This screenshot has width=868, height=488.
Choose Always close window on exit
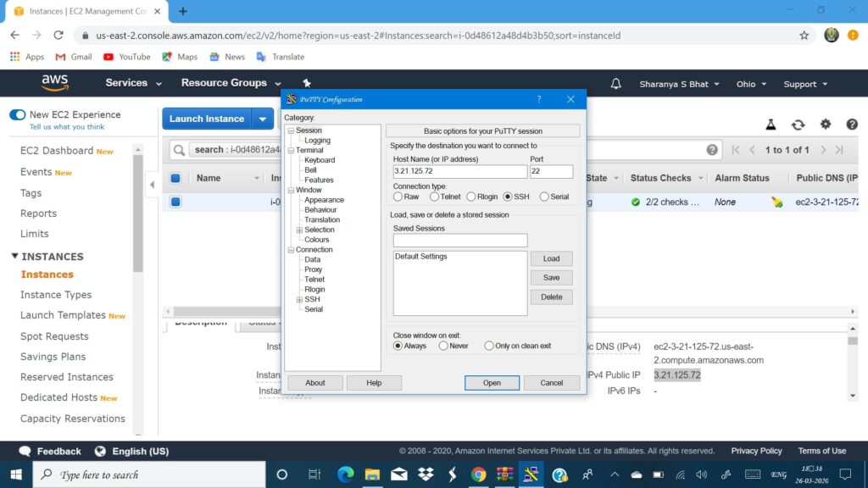click(x=398, y=346)
